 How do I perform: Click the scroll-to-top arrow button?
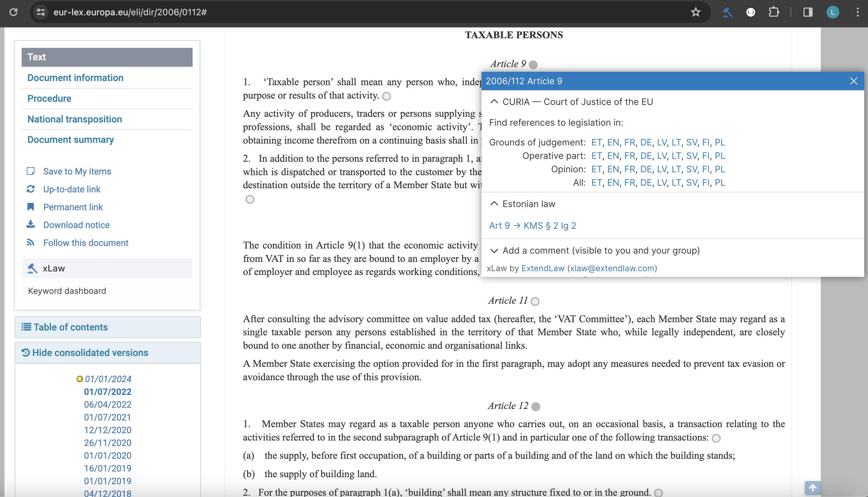(813, 487)
